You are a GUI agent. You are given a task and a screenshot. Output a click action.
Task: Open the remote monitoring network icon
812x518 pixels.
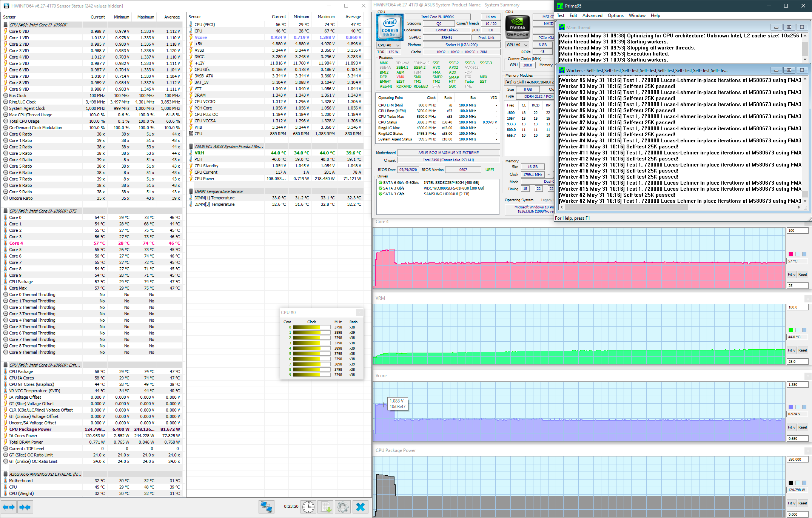pyautogui.click(x=266, y=507)
